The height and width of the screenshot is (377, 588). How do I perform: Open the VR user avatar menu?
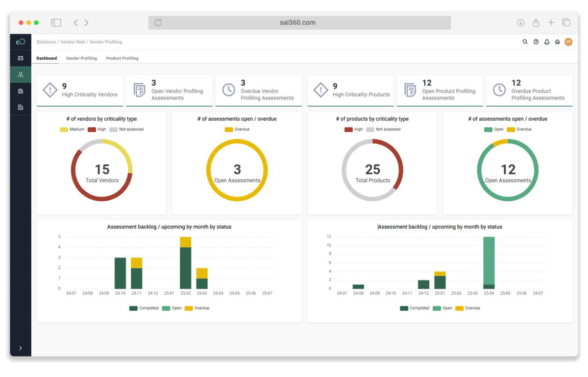click(568, 42)
